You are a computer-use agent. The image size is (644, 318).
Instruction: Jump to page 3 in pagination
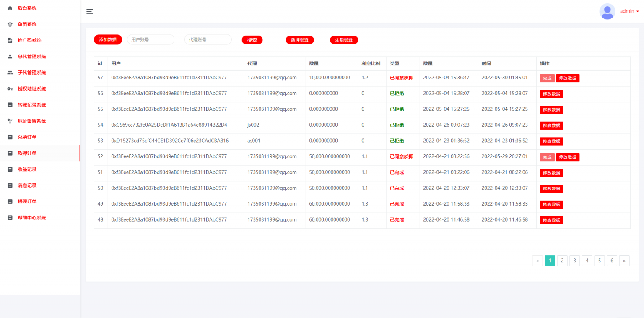[574, 261]
